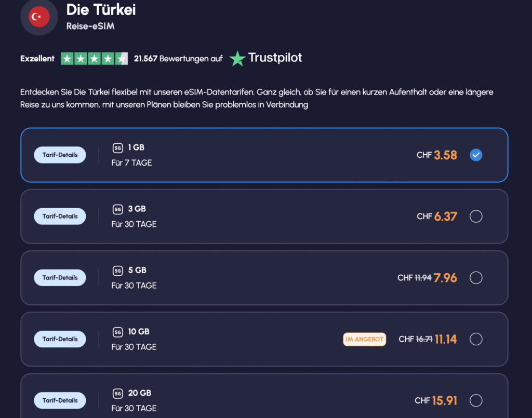Click the 5G icon on 3 GB plan
Image resolution: width=532 pixels, height=418 pixels.
(118, 209)
